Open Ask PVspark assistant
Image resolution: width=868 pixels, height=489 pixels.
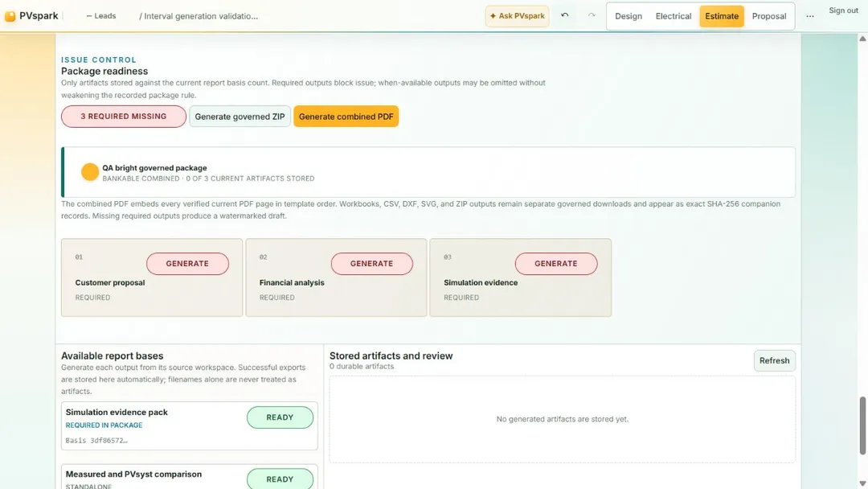(517, 16)
